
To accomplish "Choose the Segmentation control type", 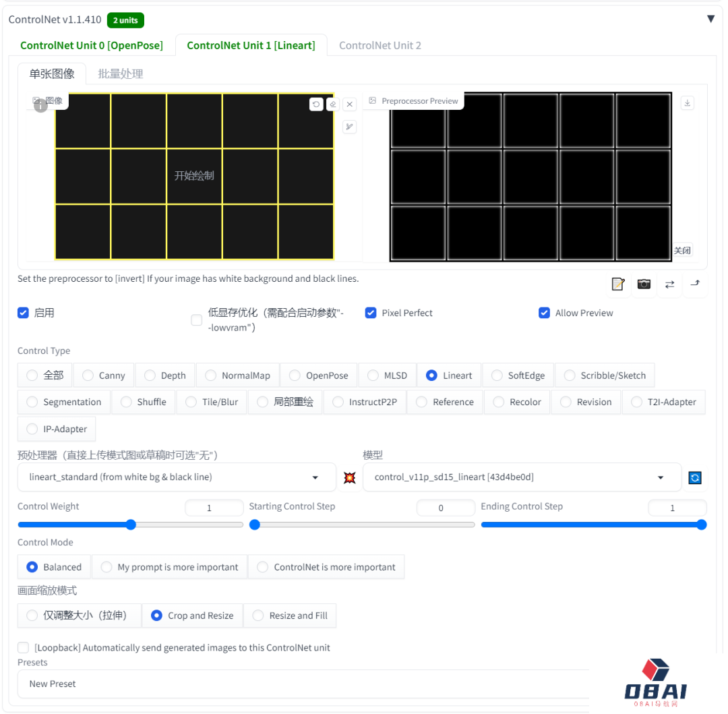I will pos(64,402).
